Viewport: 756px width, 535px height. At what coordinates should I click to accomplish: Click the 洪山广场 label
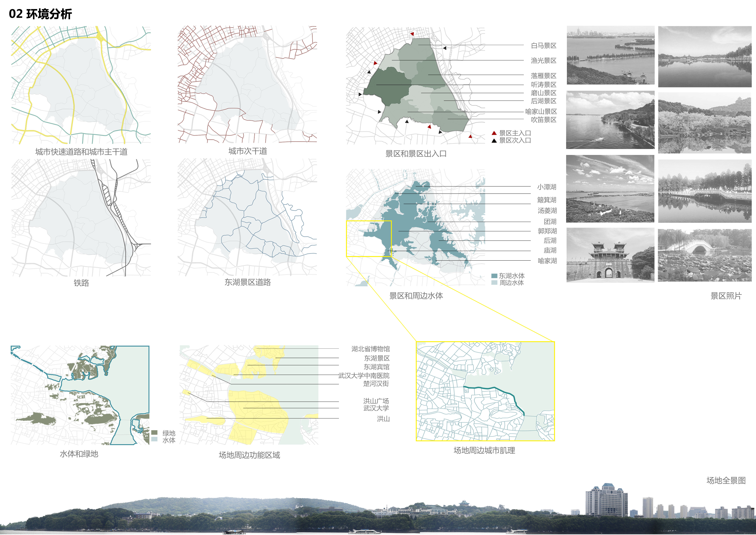point(376,401)
